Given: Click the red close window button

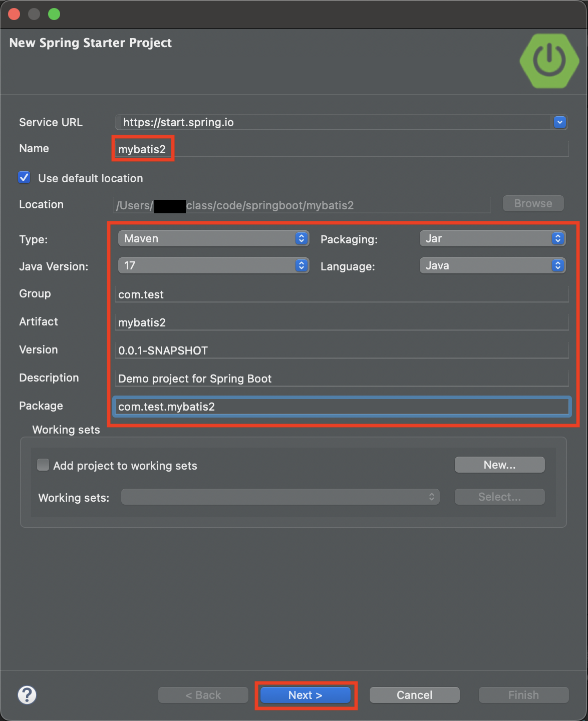Looking at the screenshot, I should (x=14, y=14).
